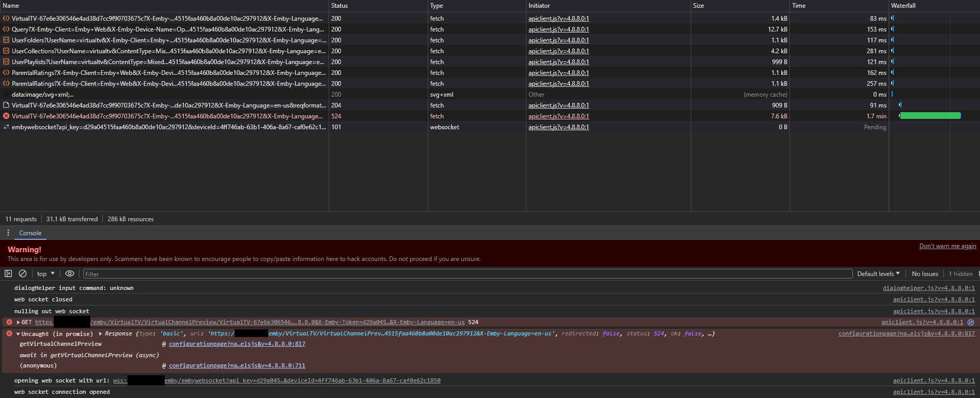980x398 pixels.
Task: Click the 'Don't warn me again' link
Action: 947,246
